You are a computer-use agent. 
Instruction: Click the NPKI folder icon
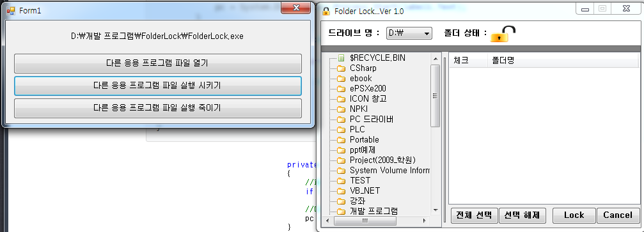(341, 109)
